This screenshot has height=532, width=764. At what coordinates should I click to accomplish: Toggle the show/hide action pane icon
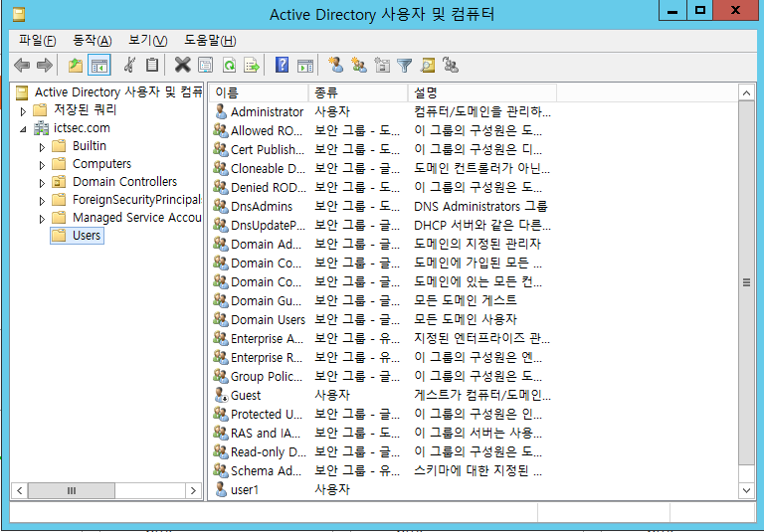click(x=305, y=65)
